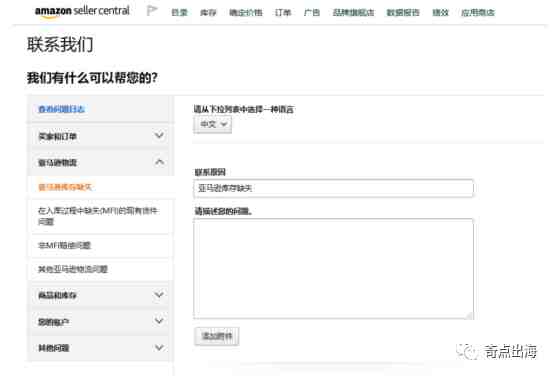Click the 联系原因 input field
This screenshot has width=554, height=376.
tap(333, 188)
